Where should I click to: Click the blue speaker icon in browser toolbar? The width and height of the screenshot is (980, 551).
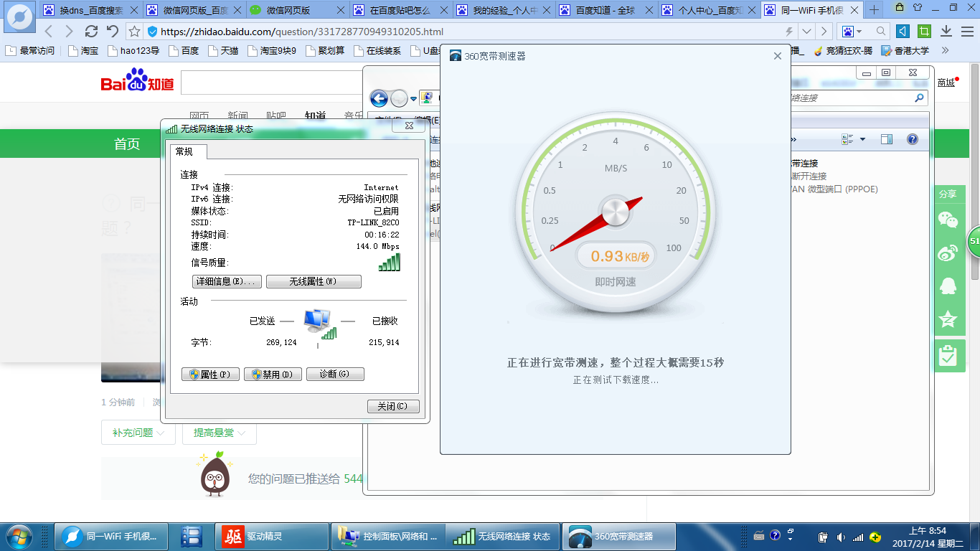[903, 32]
